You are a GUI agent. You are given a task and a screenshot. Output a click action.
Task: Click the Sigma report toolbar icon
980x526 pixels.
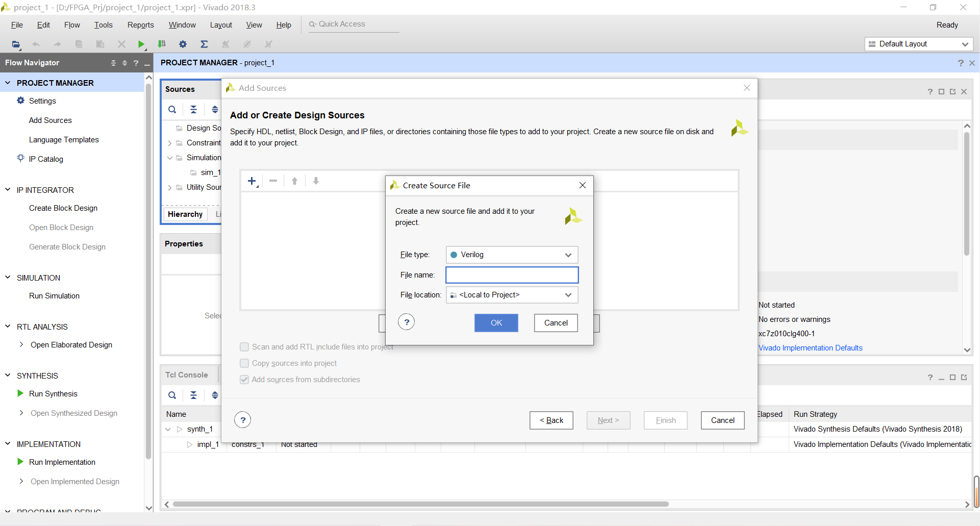pos(204,44)
